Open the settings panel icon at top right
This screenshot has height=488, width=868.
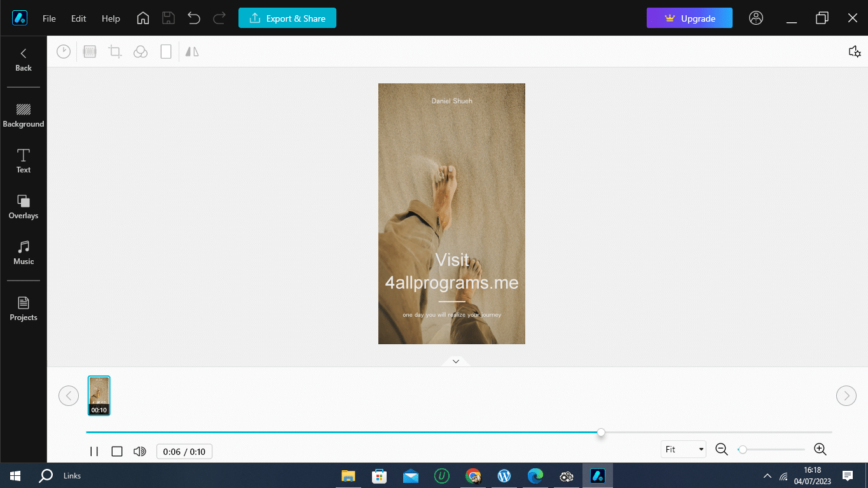click(855, 52)
